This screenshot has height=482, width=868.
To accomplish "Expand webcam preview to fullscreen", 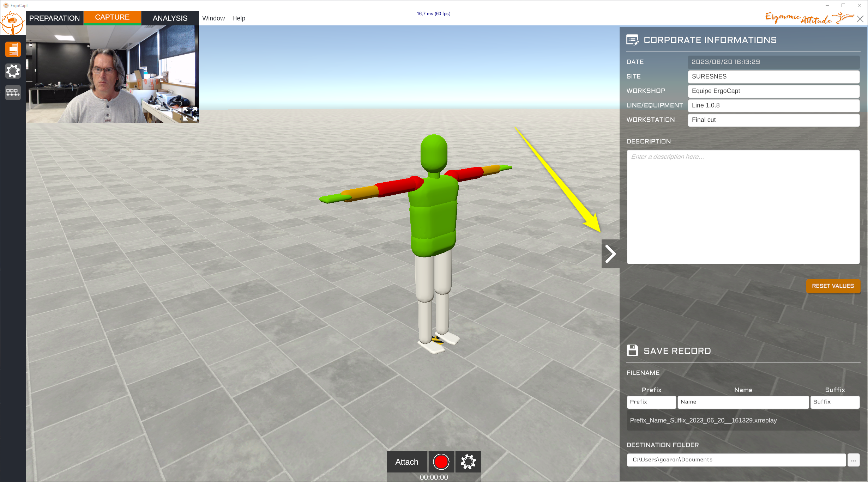I will [190, 114].
